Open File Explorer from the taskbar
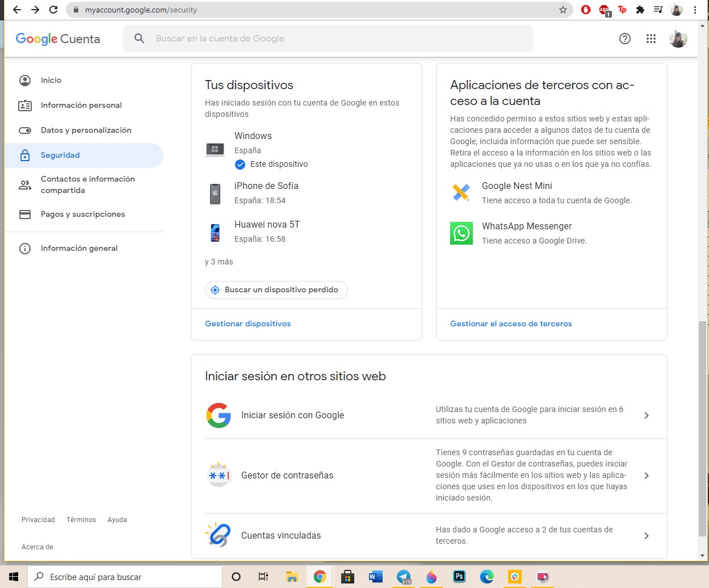Viewport: 709px width, 588px height. point(292,577)
